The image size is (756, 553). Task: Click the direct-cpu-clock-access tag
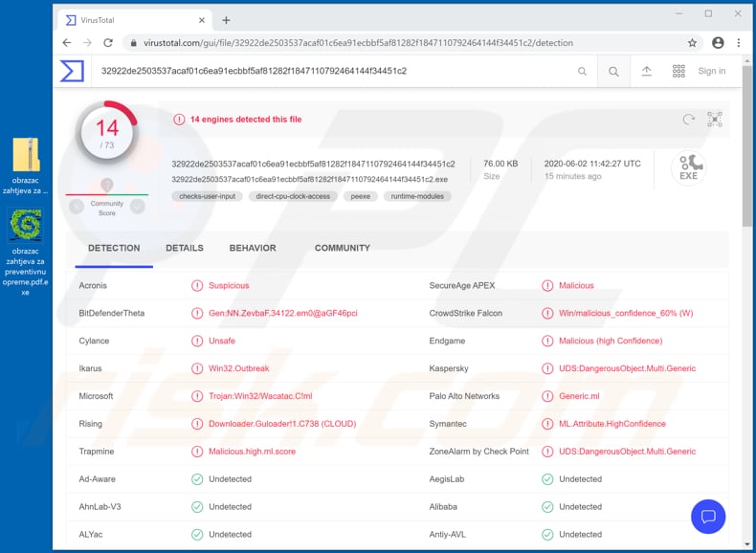point(293,196)
